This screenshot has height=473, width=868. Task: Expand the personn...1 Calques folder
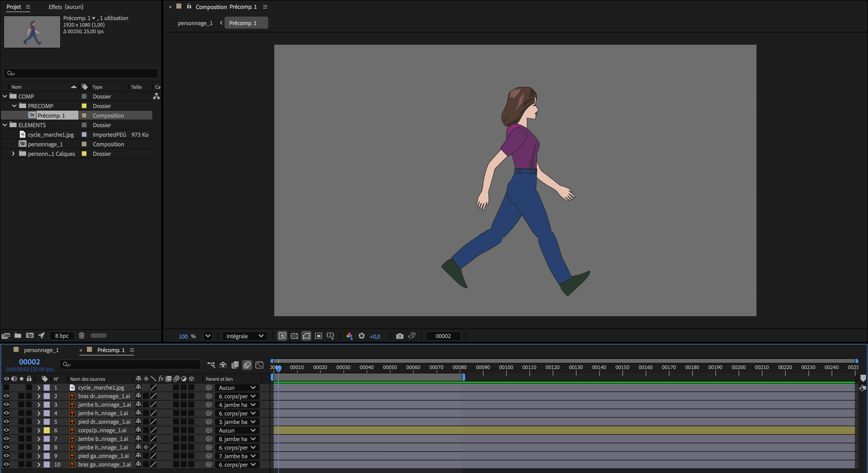point(13,154)
